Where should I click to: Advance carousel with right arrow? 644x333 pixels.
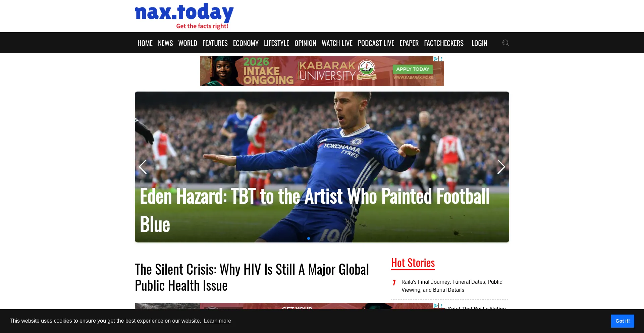(x=501, y=167)
